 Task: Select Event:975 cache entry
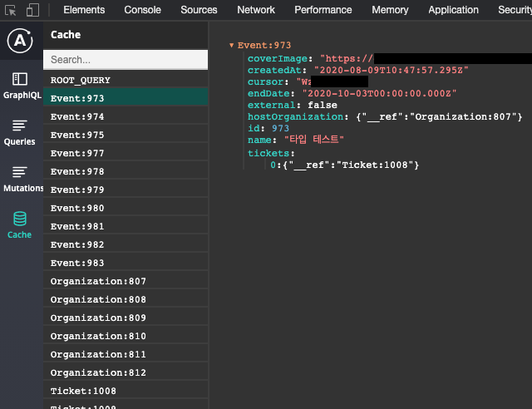pyautogui.click(x=126, y=136)
